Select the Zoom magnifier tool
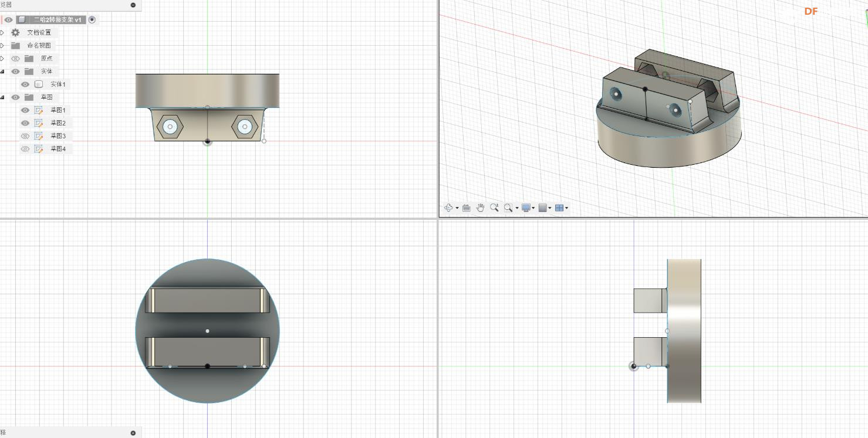The height and width of the screenshot is (438, 868). point(494,208)
